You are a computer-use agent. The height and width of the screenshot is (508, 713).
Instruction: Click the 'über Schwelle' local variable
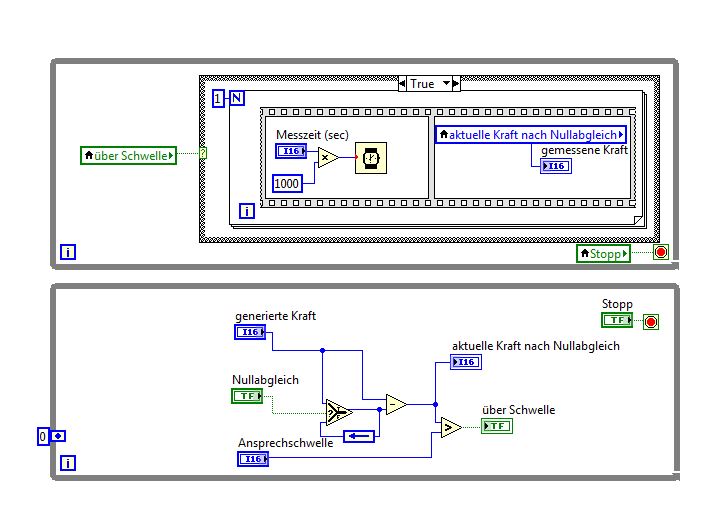[x=128, y=156]
